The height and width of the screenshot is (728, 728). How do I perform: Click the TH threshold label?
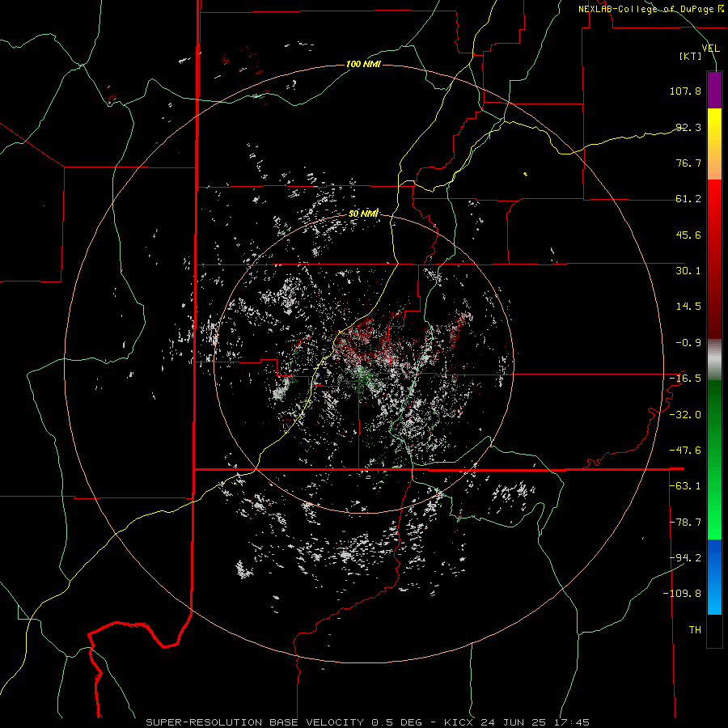[695, 630]
